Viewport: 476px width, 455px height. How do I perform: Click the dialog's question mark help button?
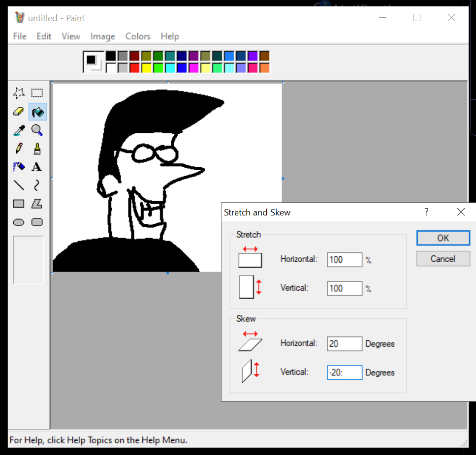[426, 212]
